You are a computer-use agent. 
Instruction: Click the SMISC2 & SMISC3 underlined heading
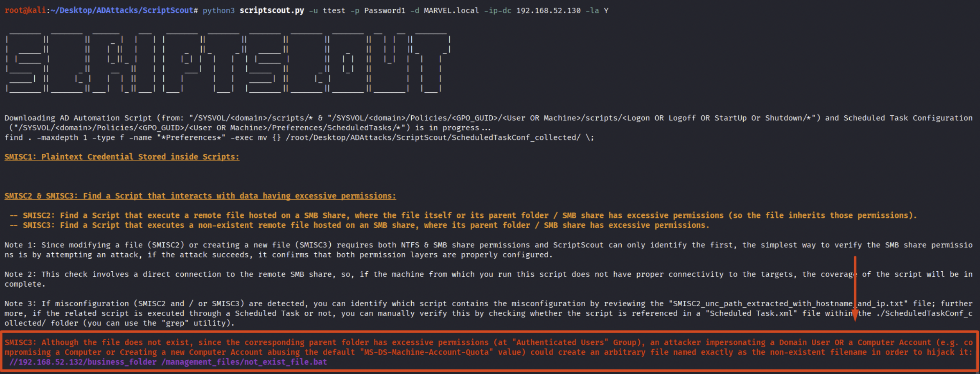tap(200, 196)
